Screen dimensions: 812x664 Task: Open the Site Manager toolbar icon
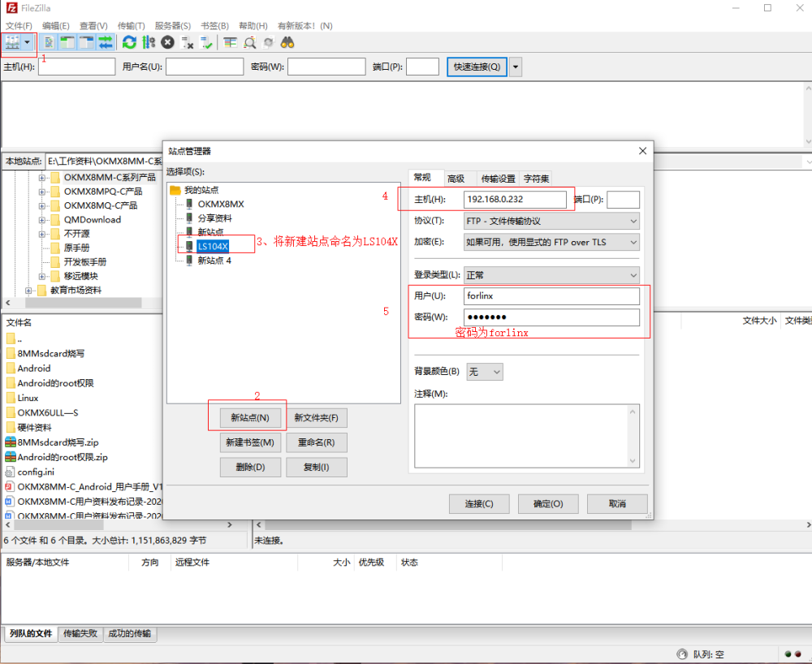12,42
